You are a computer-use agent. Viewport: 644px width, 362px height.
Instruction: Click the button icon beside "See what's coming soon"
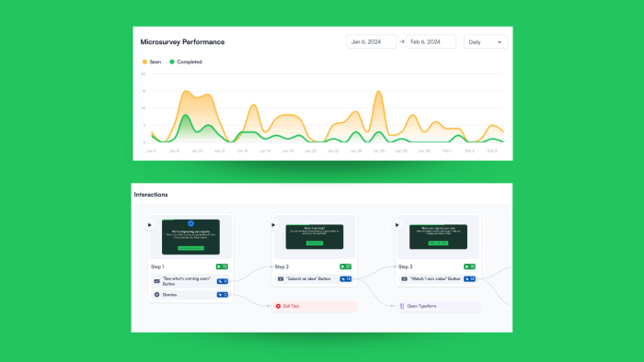tap(157, 281)
